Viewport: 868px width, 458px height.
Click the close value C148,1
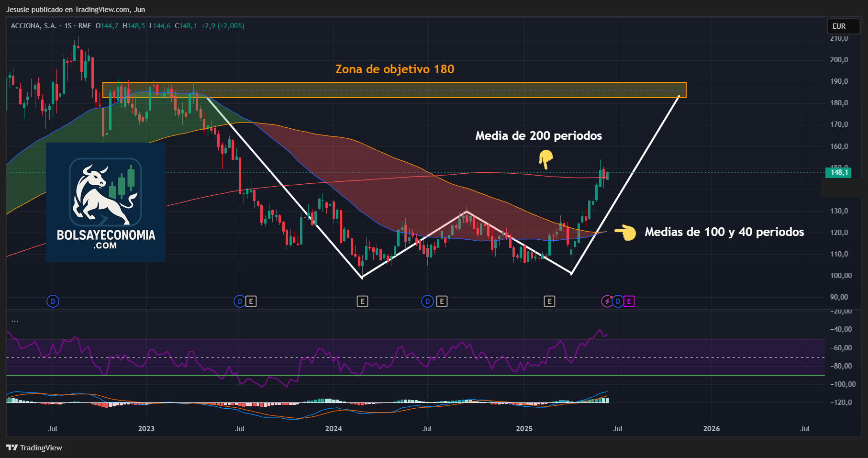186,26
